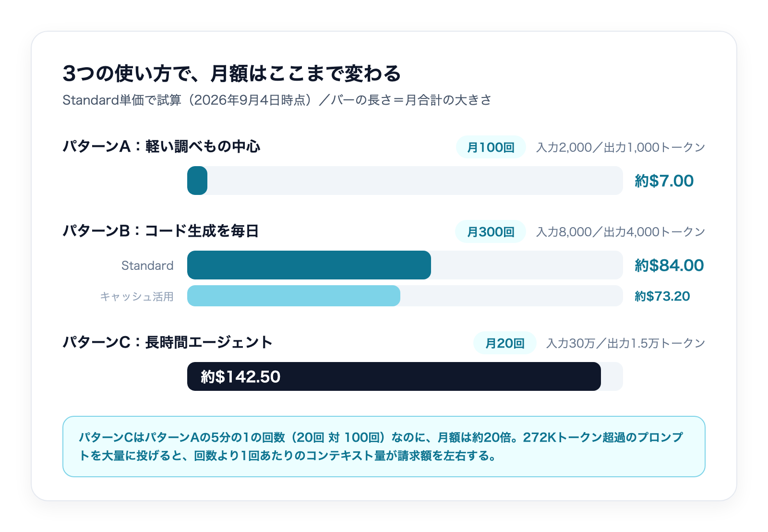Click the text 入力30万／出力1.5万トークン
The width and height of the screenshot is (768, 532).
(x=626, y=343)
